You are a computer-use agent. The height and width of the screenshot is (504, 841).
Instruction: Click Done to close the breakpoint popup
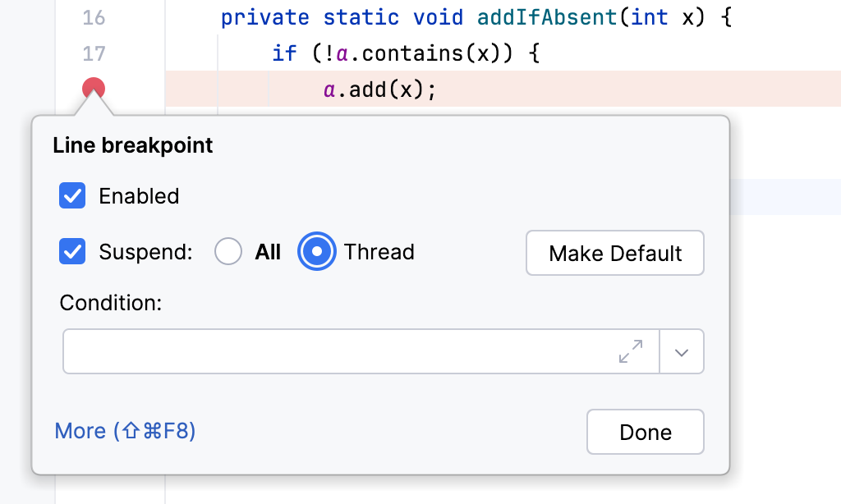645,431
